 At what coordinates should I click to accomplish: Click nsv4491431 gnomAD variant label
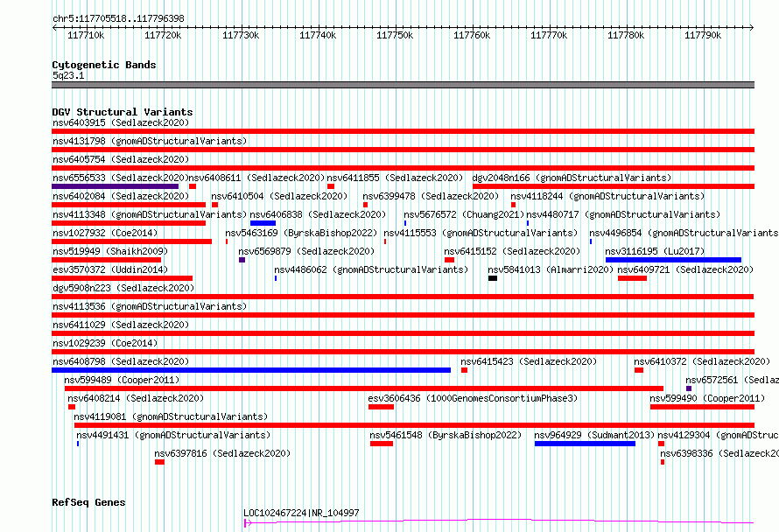(x=173, y=435)
